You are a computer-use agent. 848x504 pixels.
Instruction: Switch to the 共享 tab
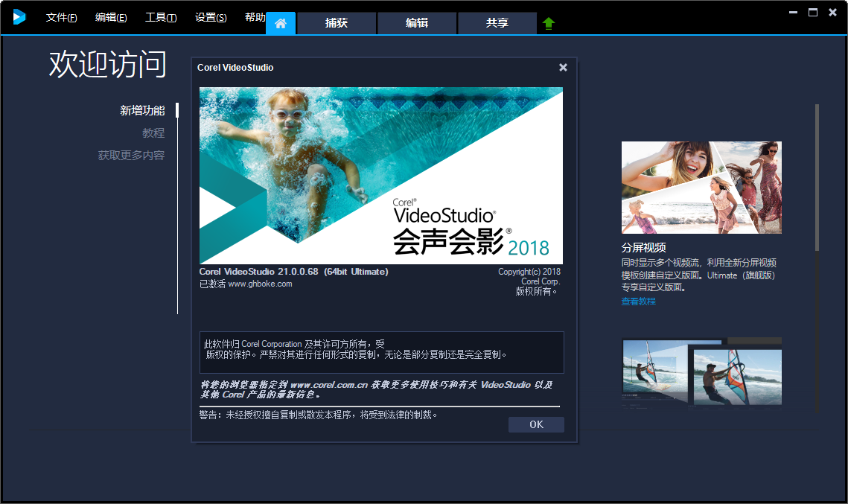497,23
